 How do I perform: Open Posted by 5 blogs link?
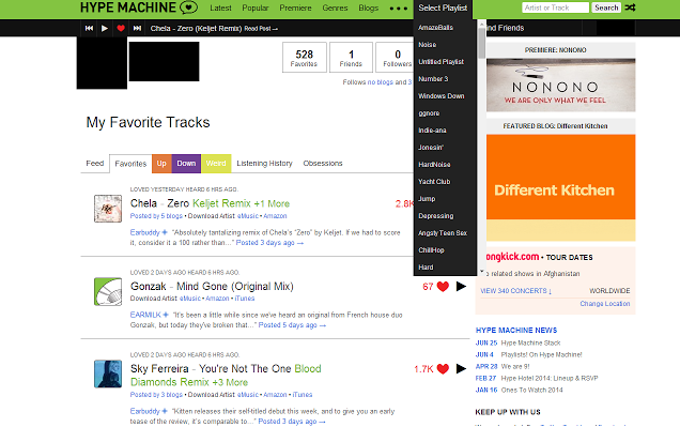(x=156, y=216)
